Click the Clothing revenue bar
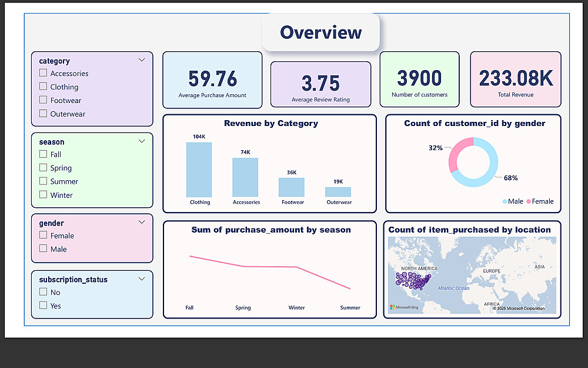Screen dimensions: 588x368 (199, 170)
